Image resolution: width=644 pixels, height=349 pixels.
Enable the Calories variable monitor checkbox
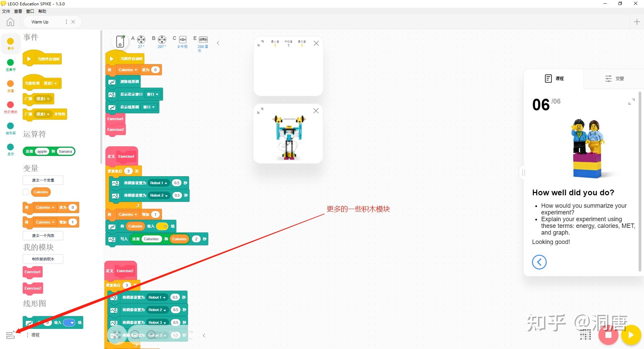pos(25,192)
